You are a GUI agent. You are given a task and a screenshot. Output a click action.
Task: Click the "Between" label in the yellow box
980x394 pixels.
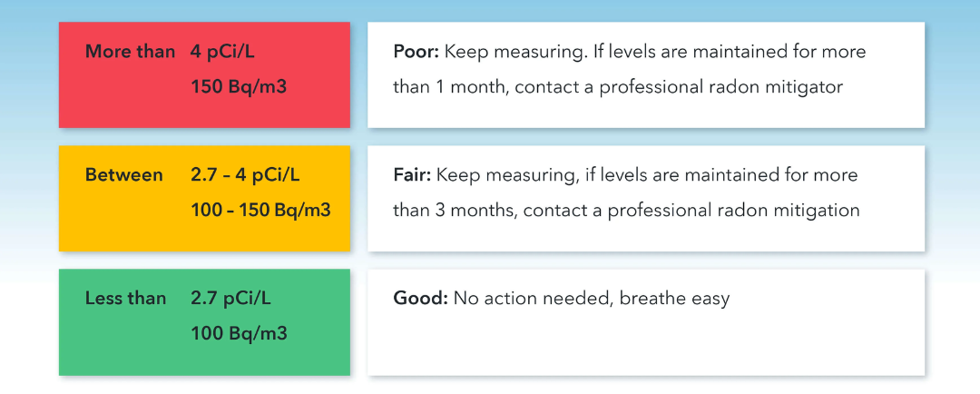coord(124,174)
